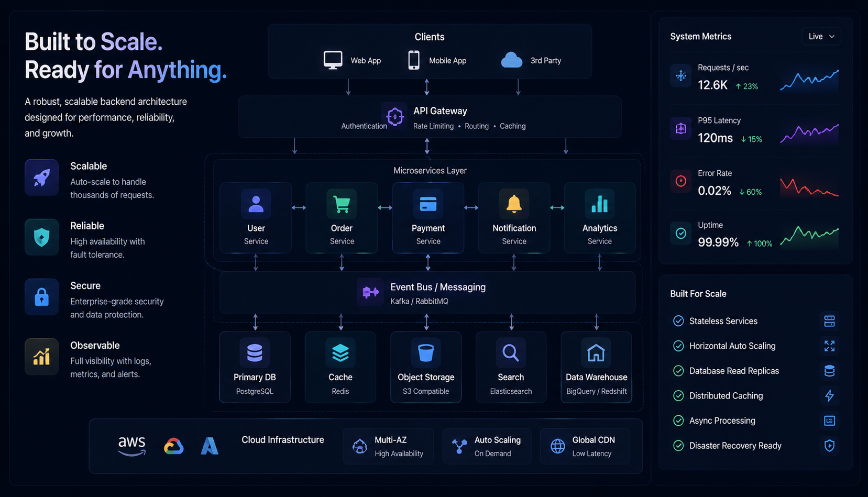868x497 pixels.
Task: Click the Global CDN Low Latency card
Action: [x=585, y=446]
